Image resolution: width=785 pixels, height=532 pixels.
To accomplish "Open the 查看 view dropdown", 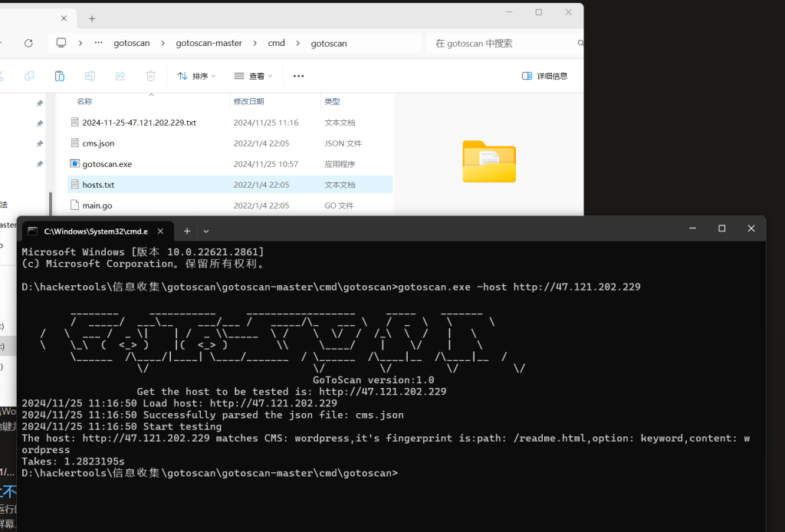I will pos(253,76).
